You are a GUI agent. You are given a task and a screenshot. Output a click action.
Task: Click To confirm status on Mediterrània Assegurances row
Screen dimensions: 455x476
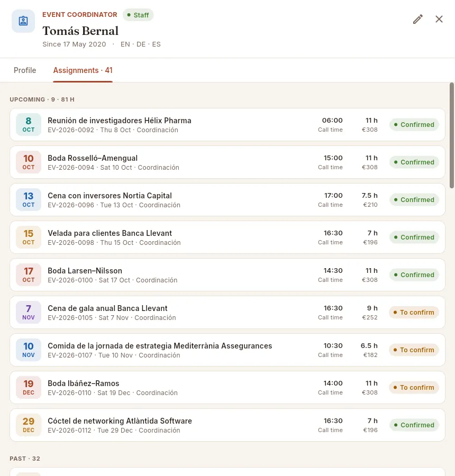[x=414, y=350]
